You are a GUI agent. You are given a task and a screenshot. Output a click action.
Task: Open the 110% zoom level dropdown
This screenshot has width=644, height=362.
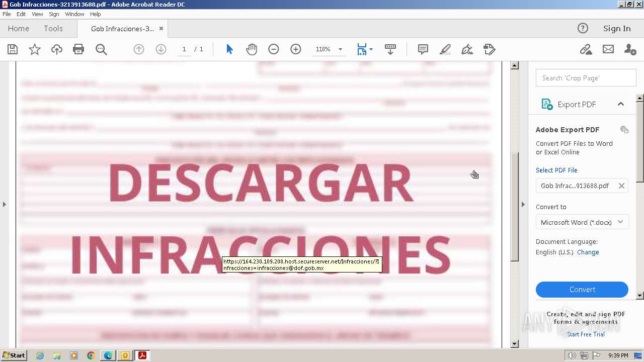[x=340, y=49]
